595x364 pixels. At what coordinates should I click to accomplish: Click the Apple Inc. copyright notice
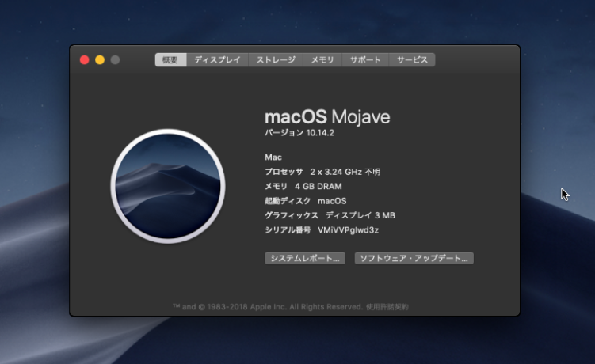(269, 307)
